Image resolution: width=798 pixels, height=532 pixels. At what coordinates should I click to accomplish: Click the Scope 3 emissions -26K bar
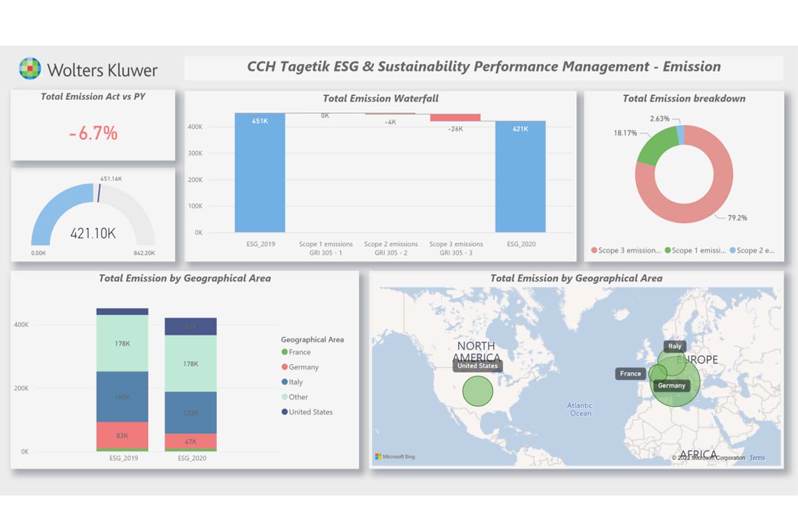[455, 118]
